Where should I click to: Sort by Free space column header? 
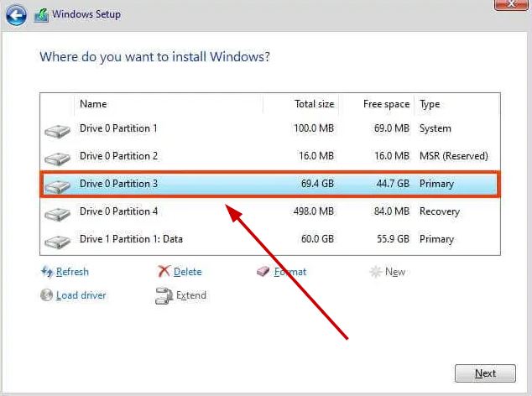377,104
